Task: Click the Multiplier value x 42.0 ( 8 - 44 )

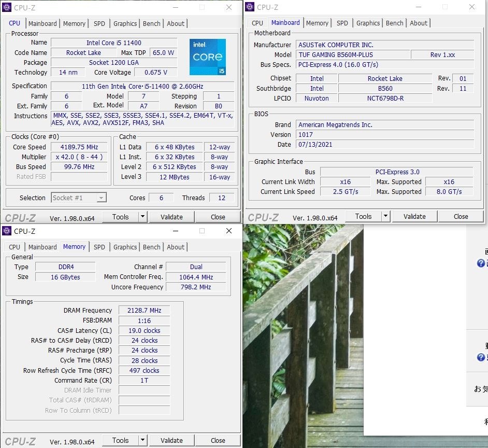Action: pyautogui.click(x=79, y=157)
